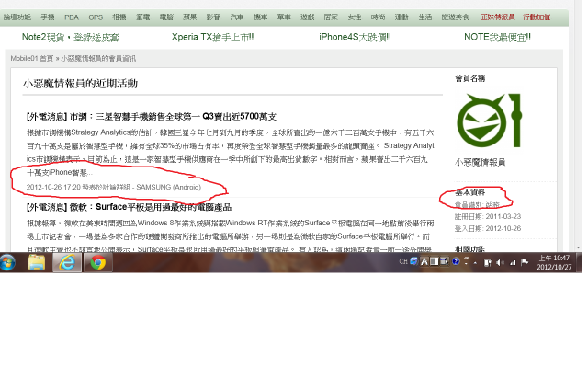Screen dimensions: 588x368
Task: Open the 單車 forum category
Action: coord(284,17)
